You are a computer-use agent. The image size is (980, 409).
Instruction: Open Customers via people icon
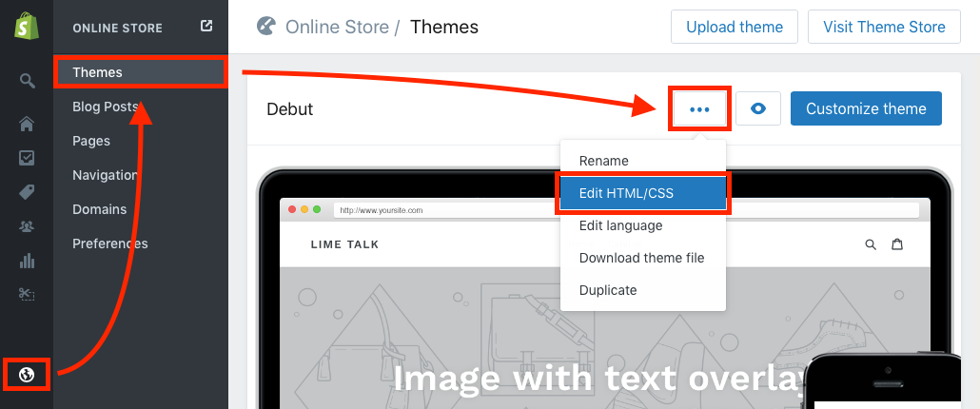27,226
